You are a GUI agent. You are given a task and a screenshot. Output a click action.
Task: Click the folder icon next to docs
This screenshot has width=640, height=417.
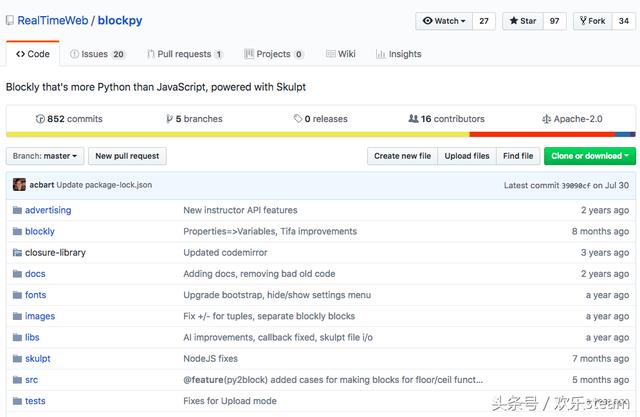[x=17, y=274]
